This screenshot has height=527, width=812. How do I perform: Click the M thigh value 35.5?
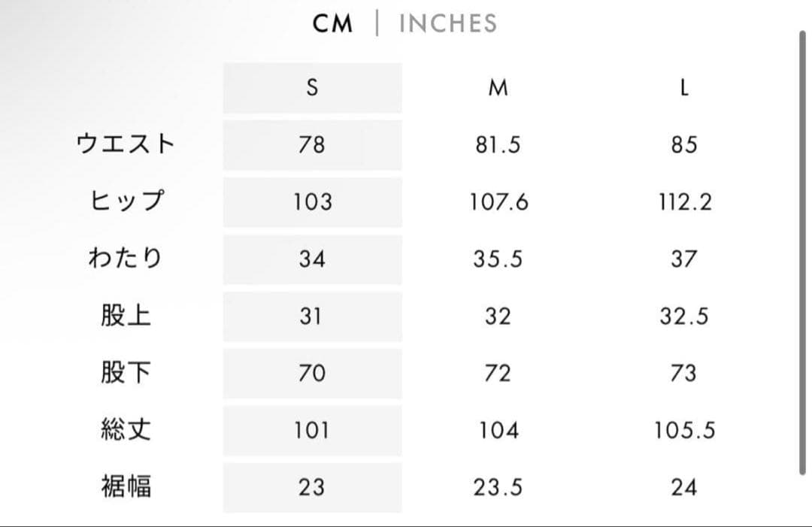[x=498, y=259]
